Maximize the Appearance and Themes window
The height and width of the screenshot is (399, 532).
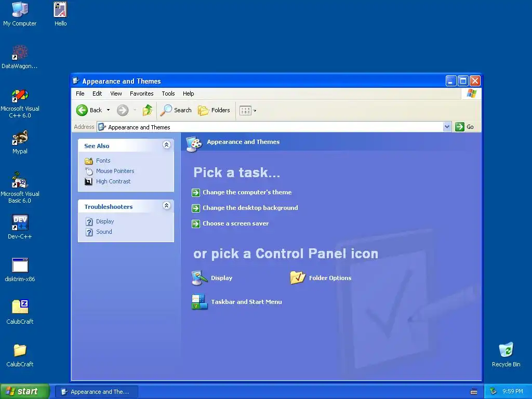pyautogui.click(x=463, y=81)
